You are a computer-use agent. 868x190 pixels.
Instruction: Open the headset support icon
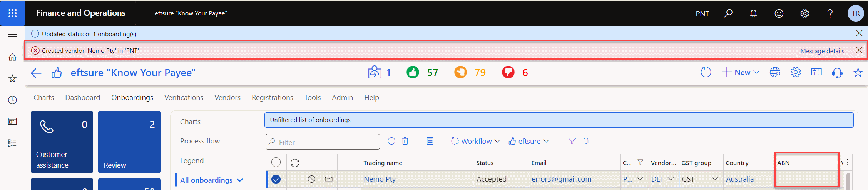click(837, 73)
